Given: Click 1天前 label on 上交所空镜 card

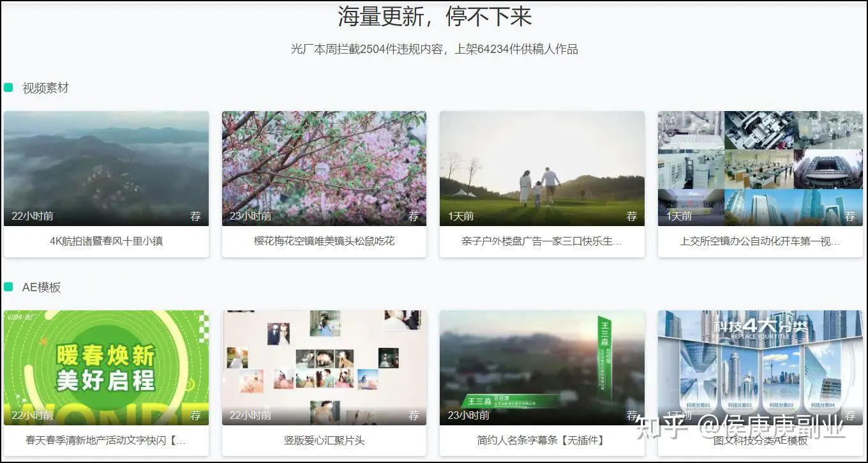Looking at the screenshot, I should [x=679, y=216].
